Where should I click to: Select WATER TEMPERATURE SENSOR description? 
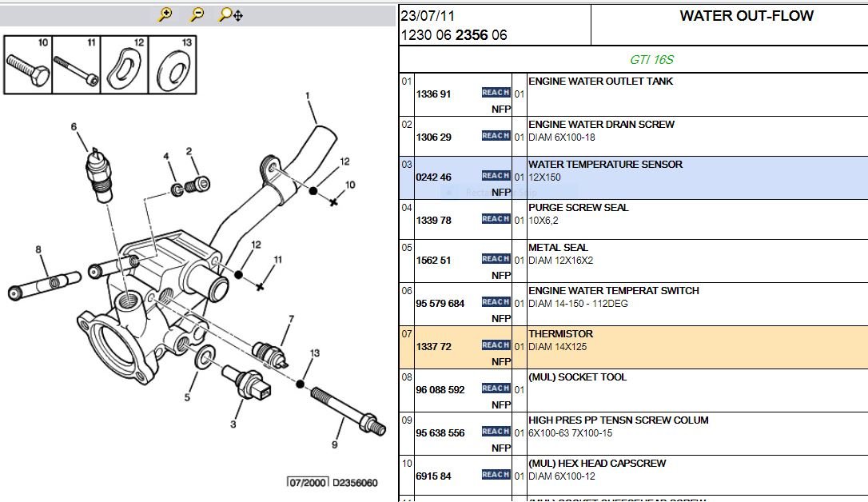(x=605, y=165)
